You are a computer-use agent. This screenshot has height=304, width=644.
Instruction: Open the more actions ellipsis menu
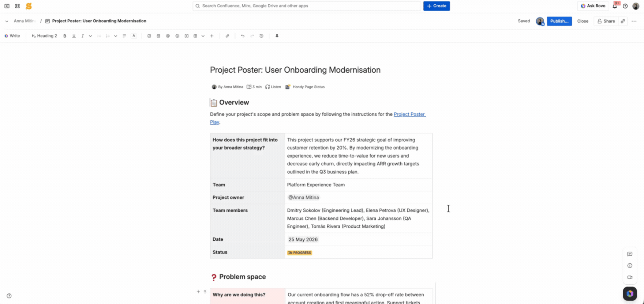(634, 21)
